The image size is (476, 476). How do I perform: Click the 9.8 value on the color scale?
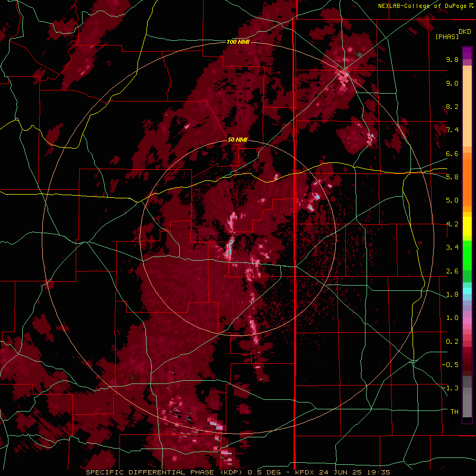point(452,59)
